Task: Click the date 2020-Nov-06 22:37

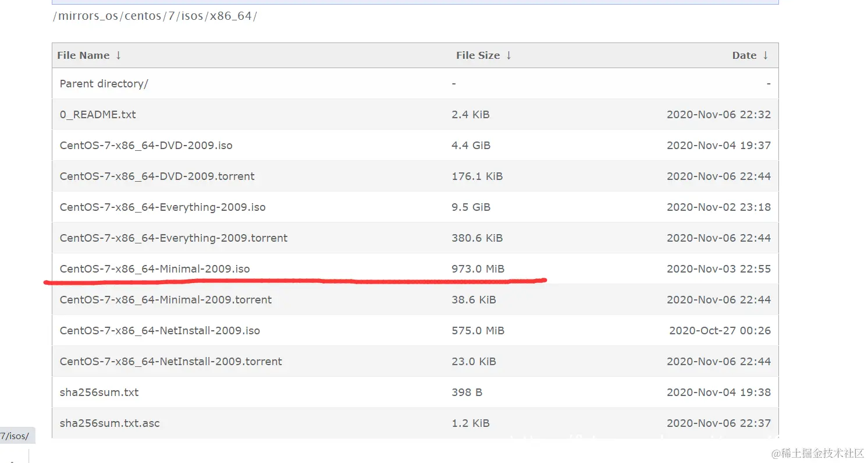Action: tap(718, 423)
